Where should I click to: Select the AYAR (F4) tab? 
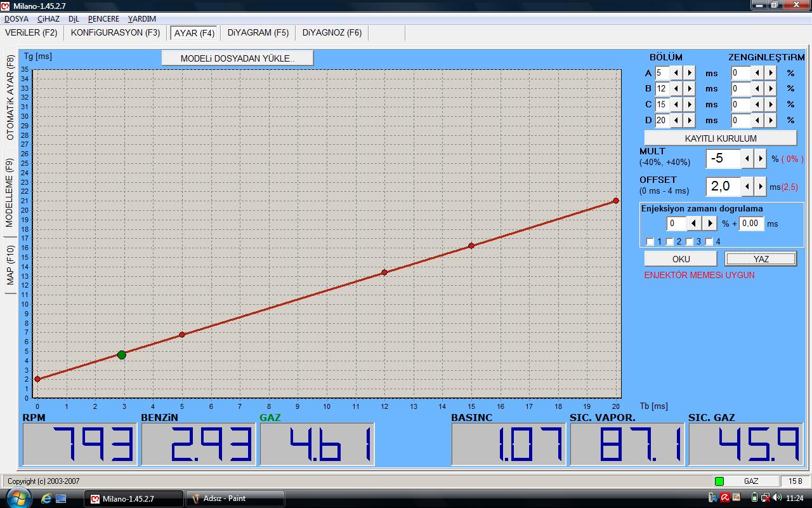pyautogui.click(x=195, y=33)
